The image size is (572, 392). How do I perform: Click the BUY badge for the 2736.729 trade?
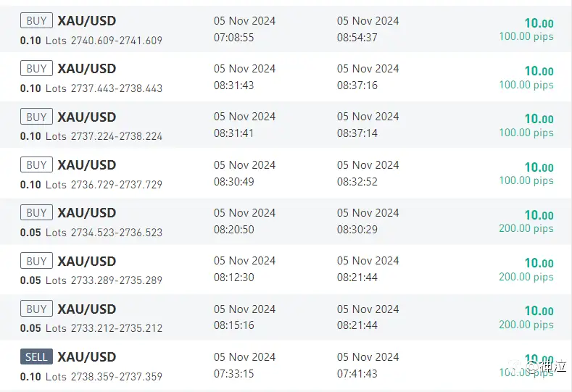(36, 164)
